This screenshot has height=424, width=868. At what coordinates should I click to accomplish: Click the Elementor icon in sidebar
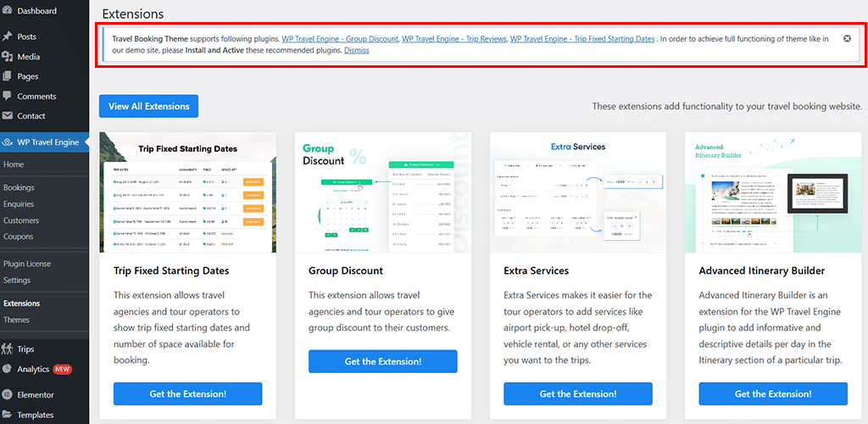(8, 394)
